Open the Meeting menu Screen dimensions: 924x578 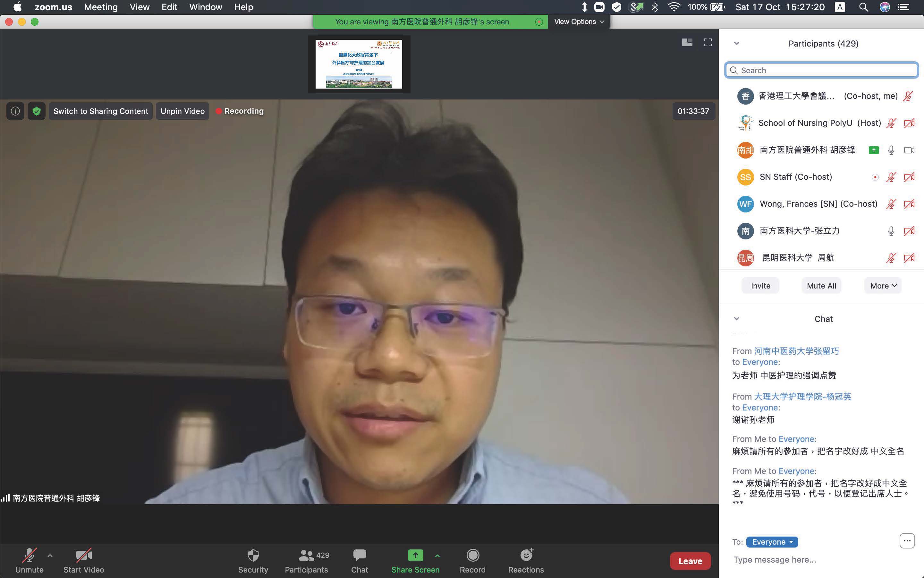point(101,7)
